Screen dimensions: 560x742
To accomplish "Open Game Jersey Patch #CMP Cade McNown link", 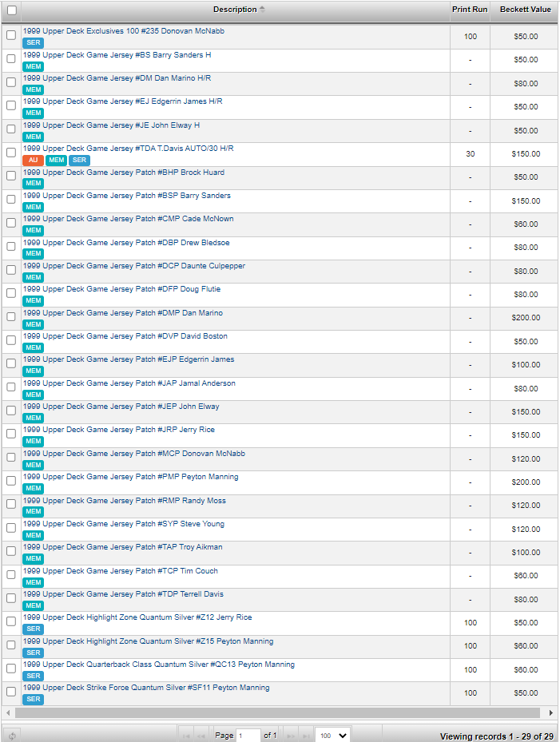I will (129, 219).
